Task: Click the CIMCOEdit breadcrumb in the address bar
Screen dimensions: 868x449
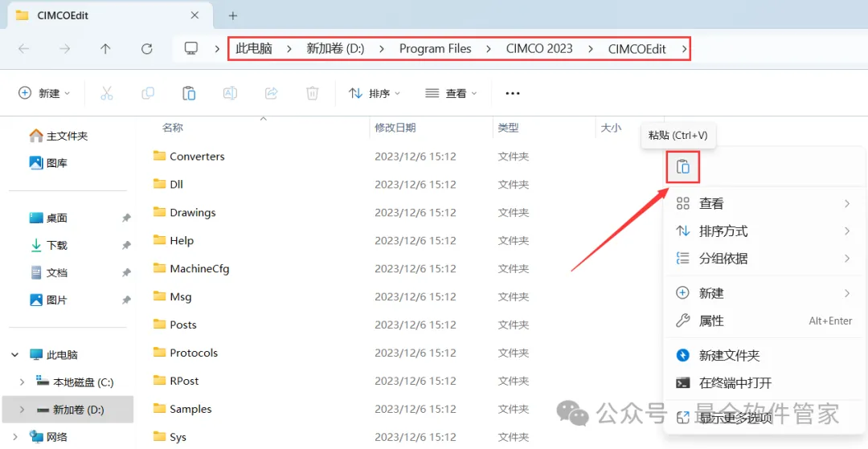Action: point(637,49)
